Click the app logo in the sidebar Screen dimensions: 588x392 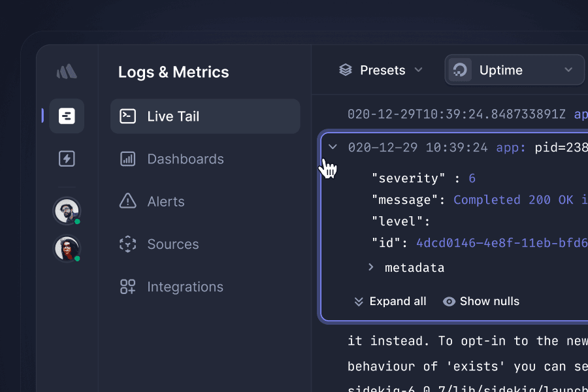[67, 71]
